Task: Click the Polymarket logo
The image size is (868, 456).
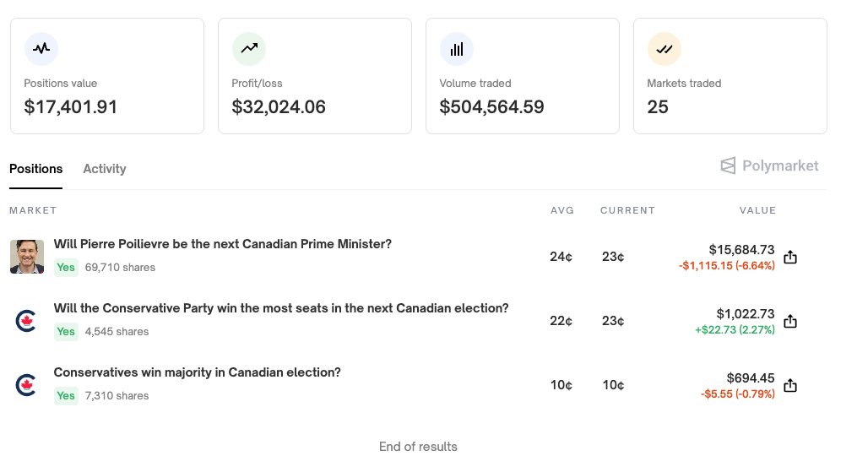Action: pos(769,166)
